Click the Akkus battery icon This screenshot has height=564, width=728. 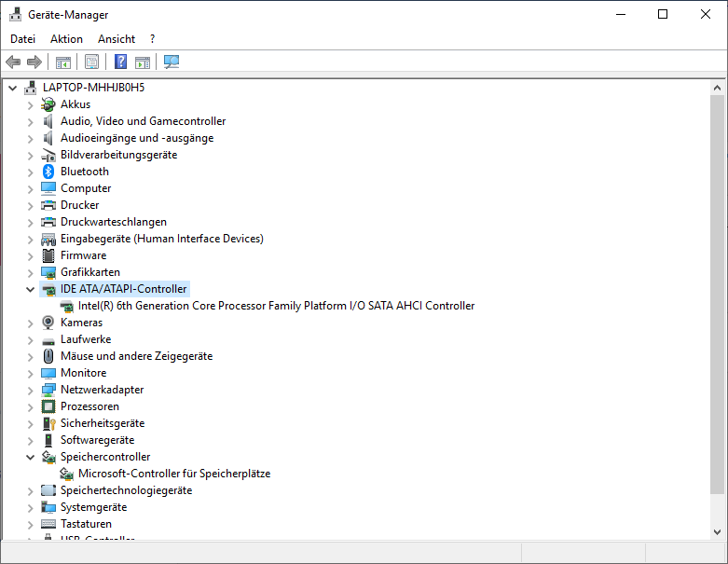(48, 104)
